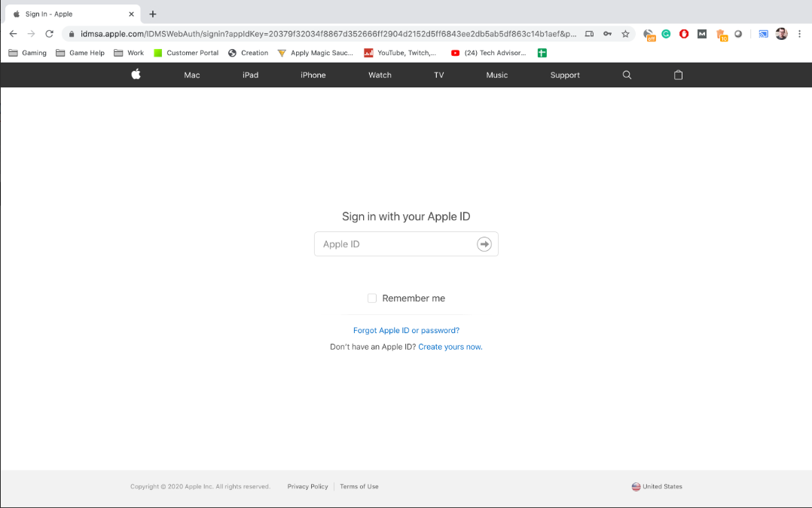Submit Apple ID with arrow button
The width and height of the screenshot is (812, 508).
point(484,244)
